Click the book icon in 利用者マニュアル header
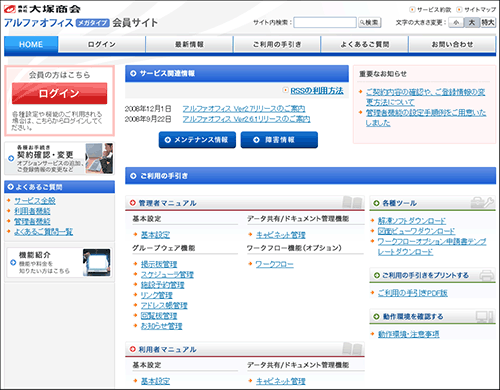This screenshot has height=390, width=500. (x=352, y=348)
